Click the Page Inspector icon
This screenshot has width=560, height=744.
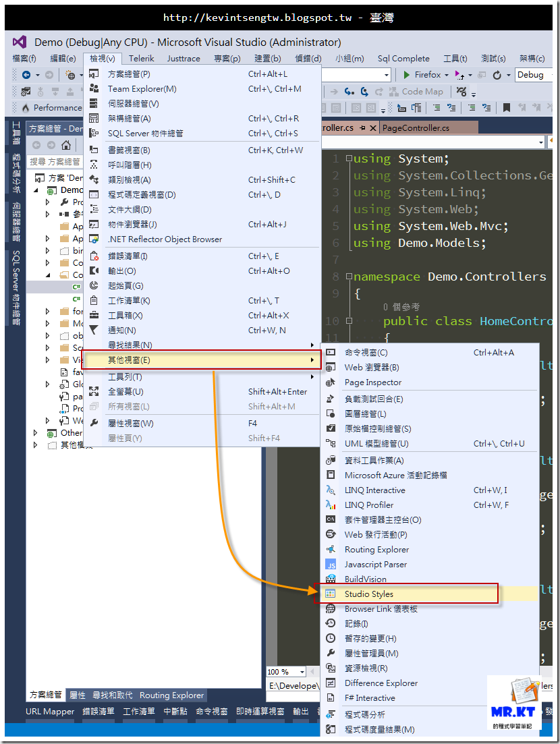coord(331,382)
